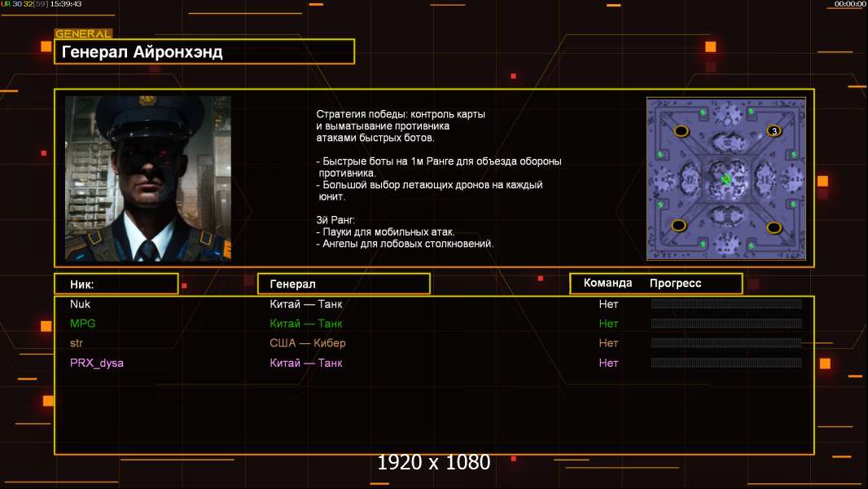
Task: Click the 'Быстрые боты на 1м Ранге' line
Action: (x=439, y=167)
